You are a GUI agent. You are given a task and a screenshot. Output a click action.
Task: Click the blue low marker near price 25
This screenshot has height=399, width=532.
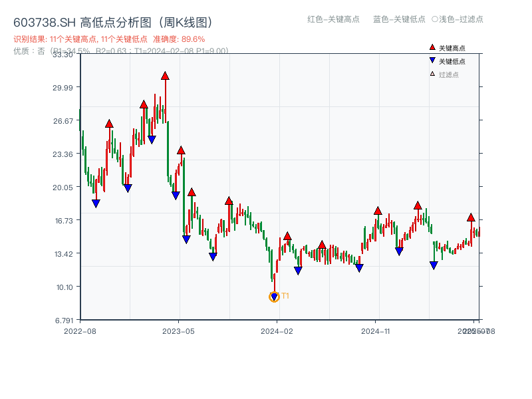(x=152, y=140)
